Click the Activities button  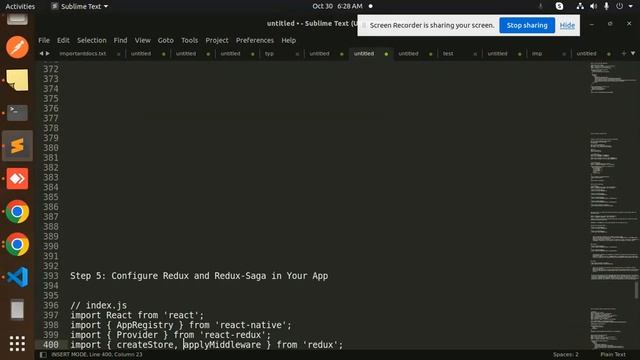pos(20,6)
